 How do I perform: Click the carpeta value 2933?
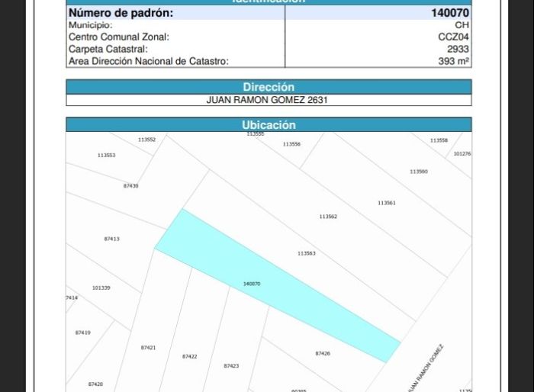(x=458, y=49)
